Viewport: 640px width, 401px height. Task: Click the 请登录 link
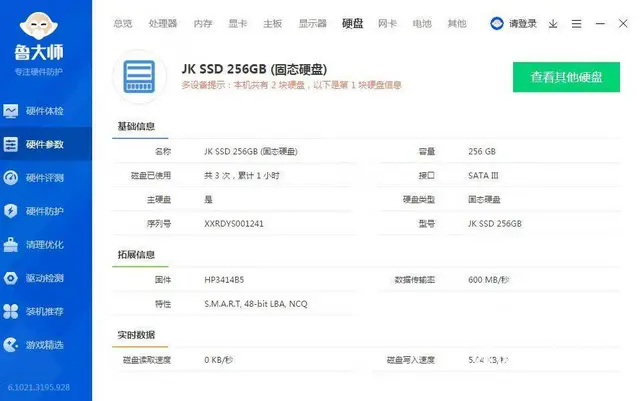pyautogui.click(x=522, y=24)
